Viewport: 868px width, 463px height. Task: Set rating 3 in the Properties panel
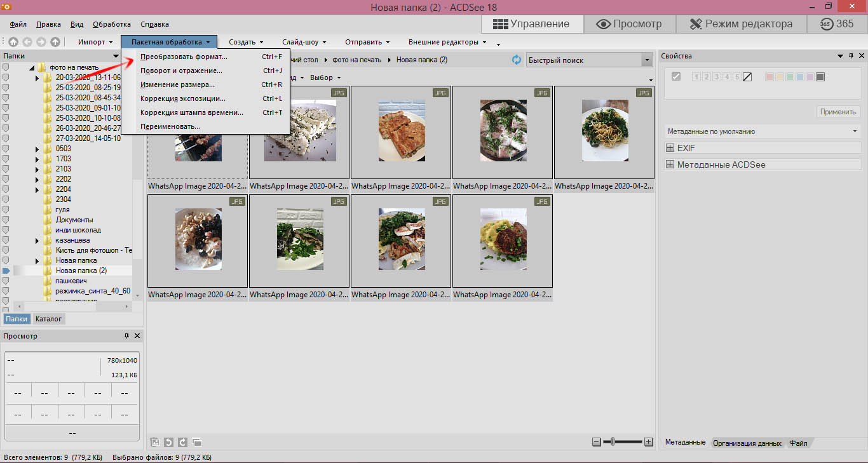tap(716, 77)
